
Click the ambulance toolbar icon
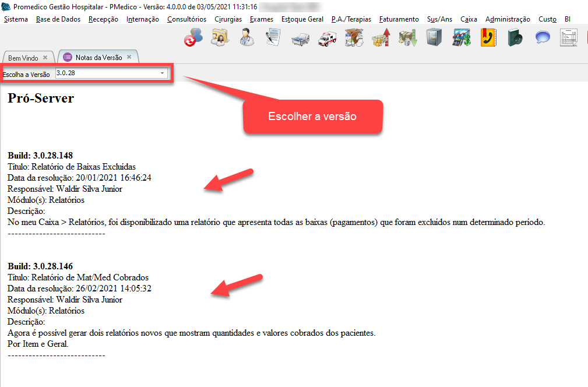tap(327, 38)
